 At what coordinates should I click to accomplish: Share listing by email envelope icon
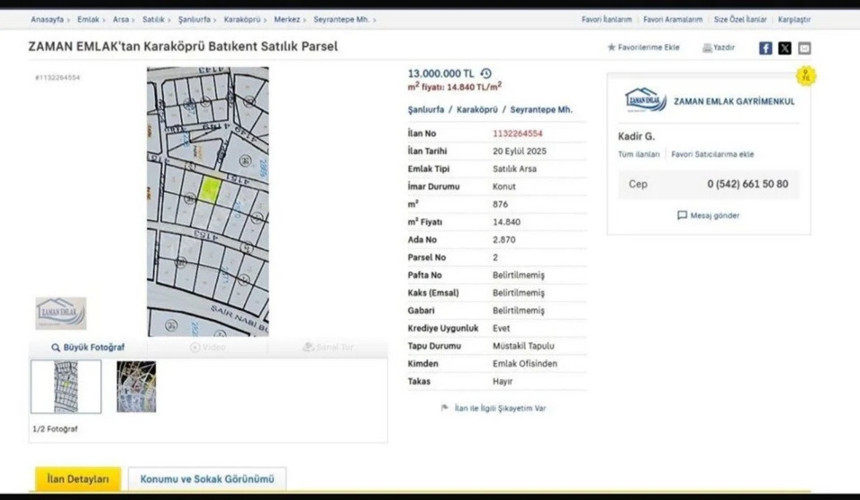[804, 48]
